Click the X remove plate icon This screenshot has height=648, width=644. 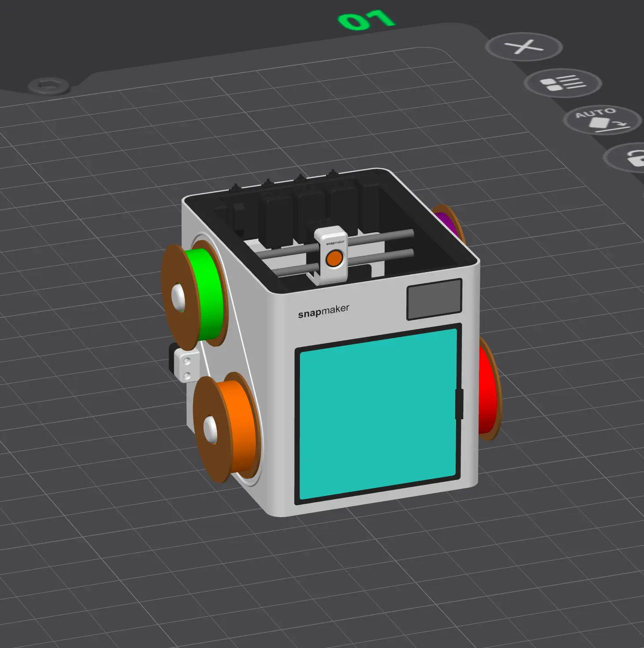point(524,47)
